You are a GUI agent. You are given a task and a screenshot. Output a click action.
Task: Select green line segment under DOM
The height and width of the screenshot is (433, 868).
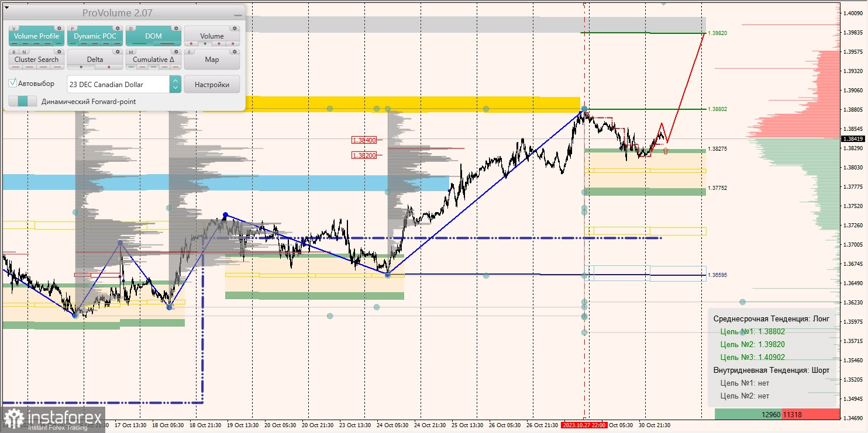pos(140,44)
